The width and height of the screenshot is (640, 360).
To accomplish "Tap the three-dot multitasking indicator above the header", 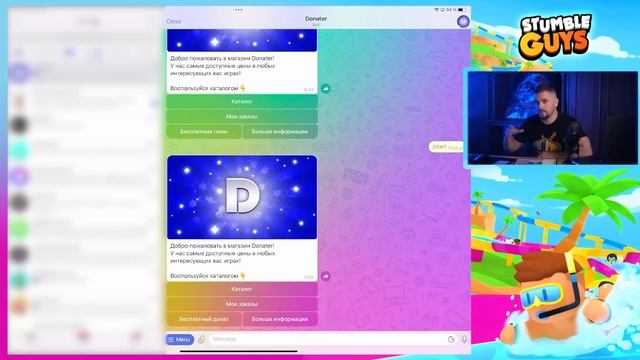I will click(x=238, y=10).
